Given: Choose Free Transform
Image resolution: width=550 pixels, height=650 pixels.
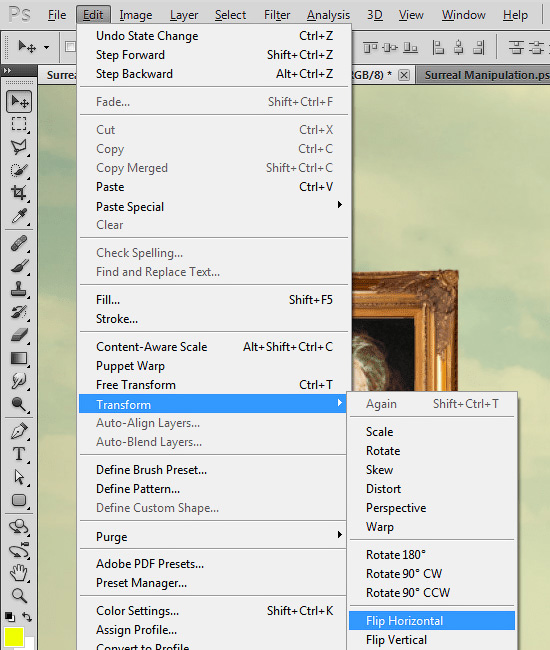Looking at the screenshot, I should click(214, 385).
